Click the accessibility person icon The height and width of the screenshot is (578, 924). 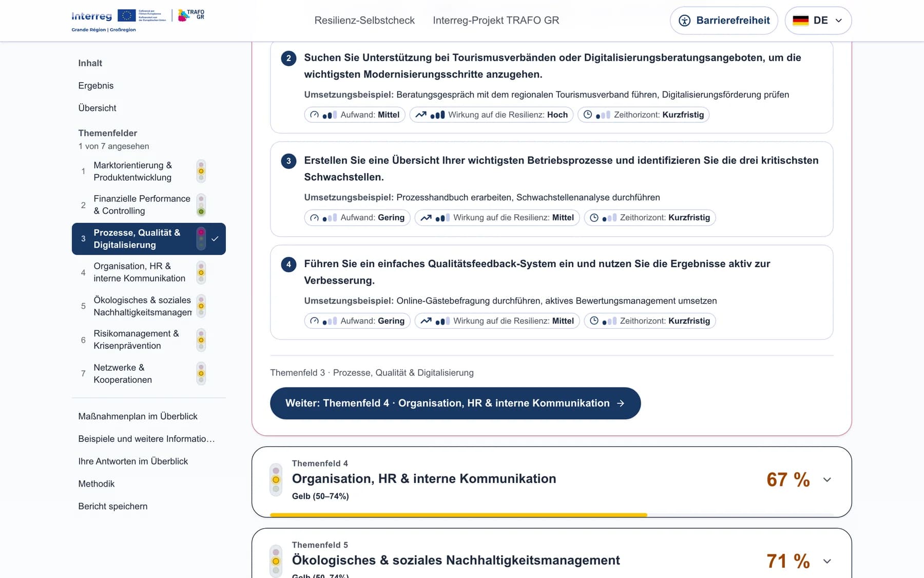tap(684, 21)
